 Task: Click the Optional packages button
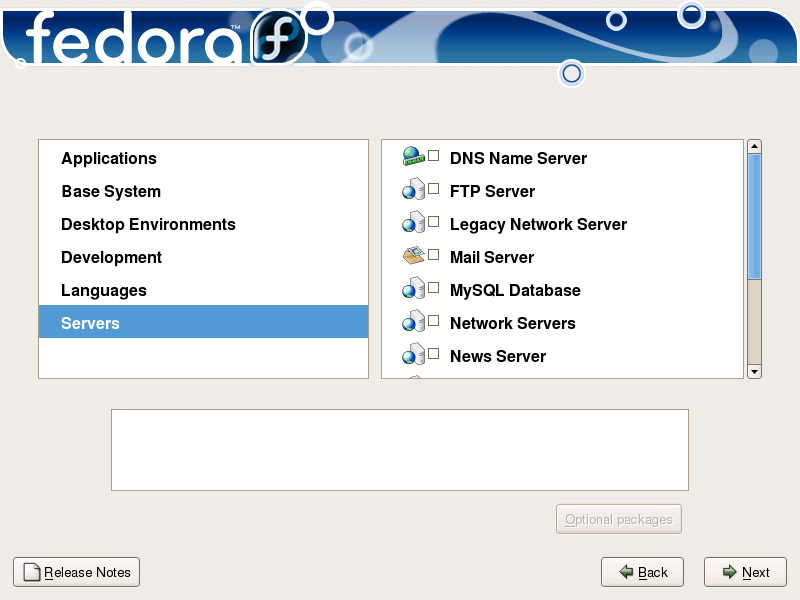pos(619,519)
